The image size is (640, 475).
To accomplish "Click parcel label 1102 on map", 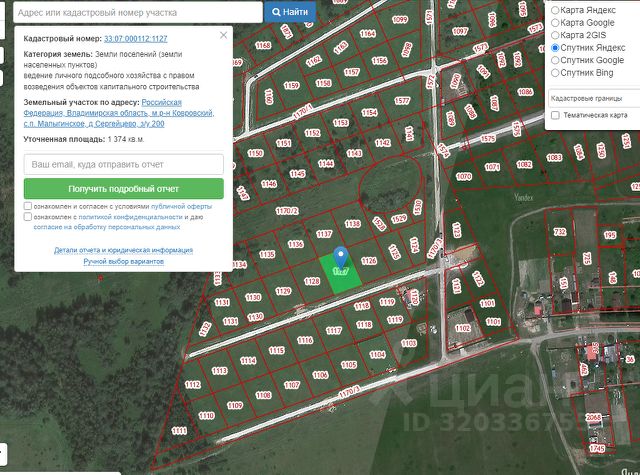I will coord(463,329).
